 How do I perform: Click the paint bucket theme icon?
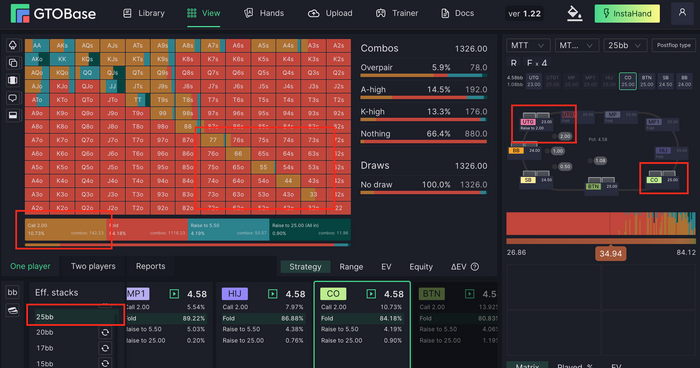coord(574,13)
